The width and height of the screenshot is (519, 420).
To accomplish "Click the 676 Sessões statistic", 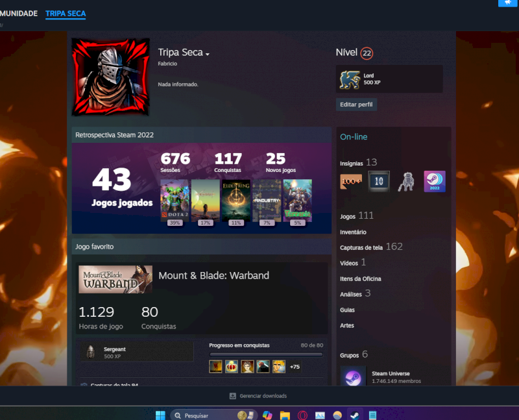I will 175,163.
